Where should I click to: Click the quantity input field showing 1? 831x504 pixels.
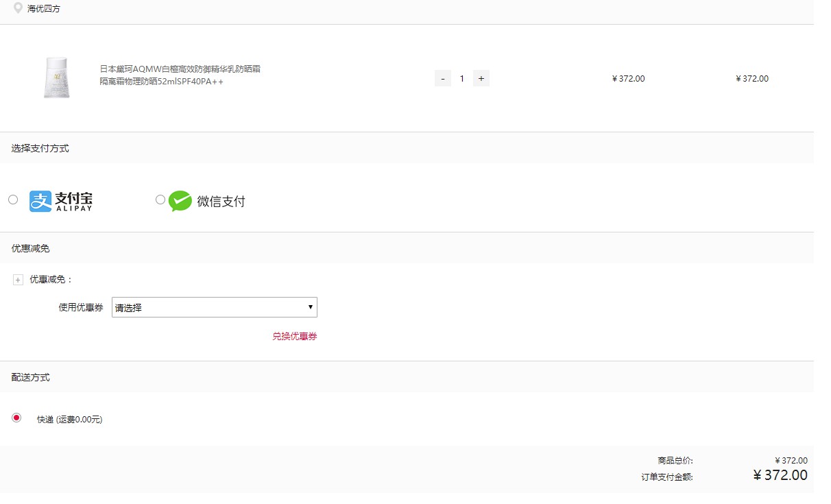pos(462,78)
